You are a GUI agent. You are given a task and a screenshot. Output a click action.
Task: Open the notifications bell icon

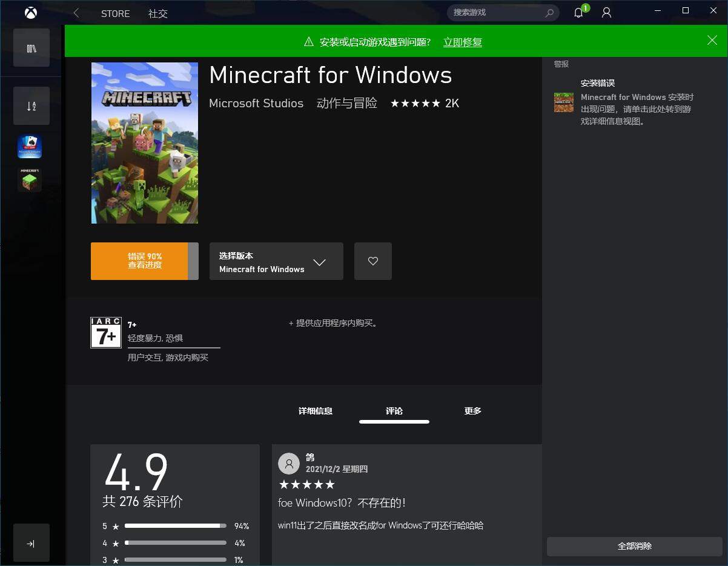click(x=578, y=13)
